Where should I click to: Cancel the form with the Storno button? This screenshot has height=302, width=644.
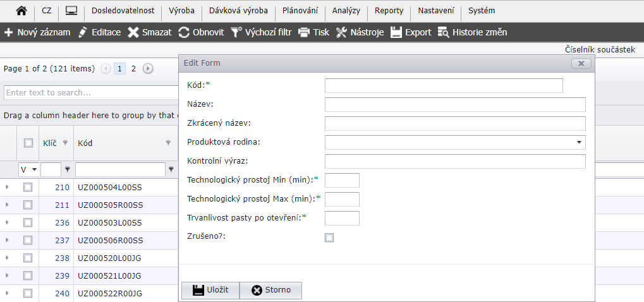pos(270,290)
